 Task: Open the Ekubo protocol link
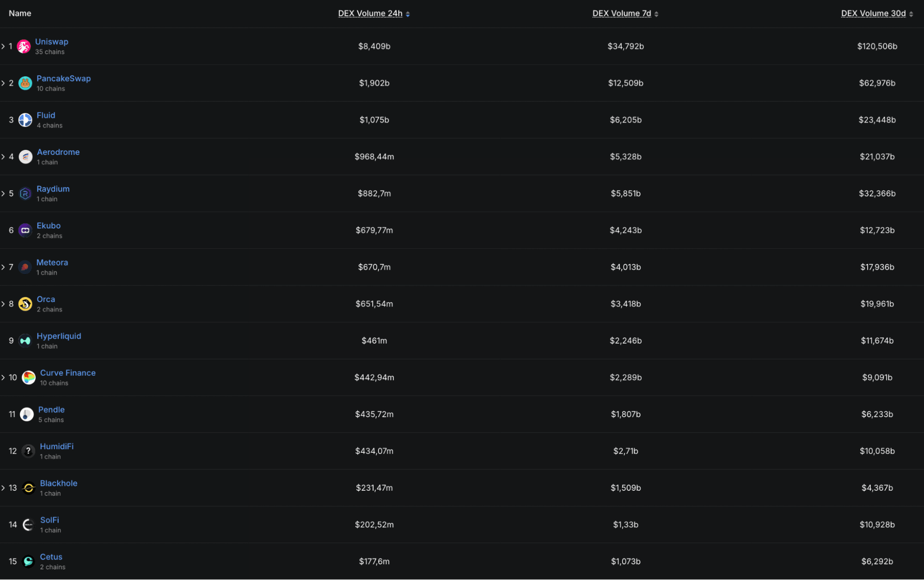point(49,226)
